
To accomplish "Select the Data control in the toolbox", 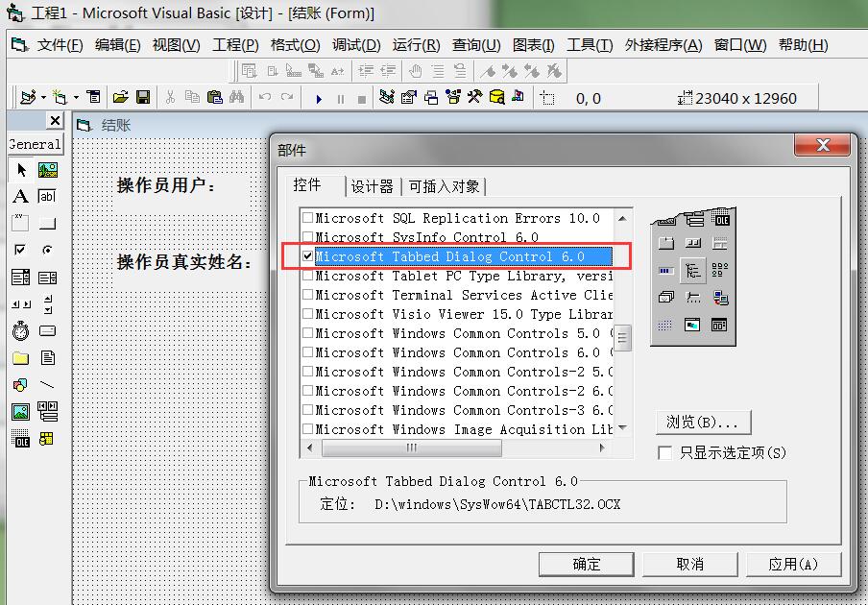I will coord(48,411).
